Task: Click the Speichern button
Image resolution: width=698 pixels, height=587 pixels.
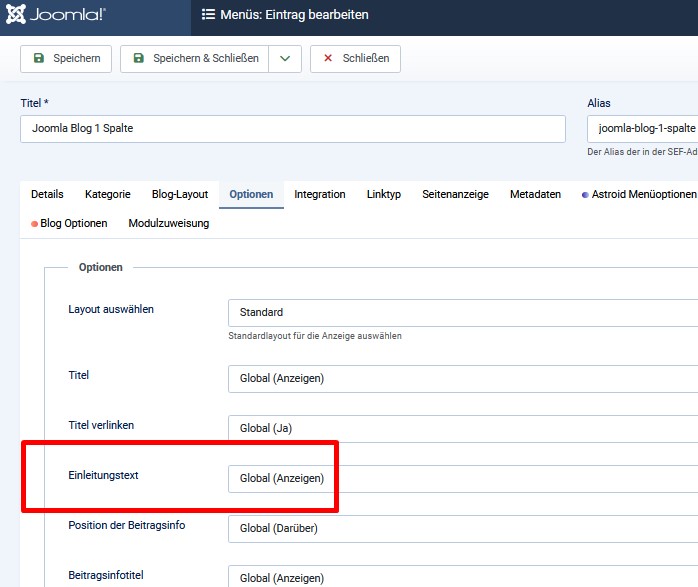Action: pos(66,58)
